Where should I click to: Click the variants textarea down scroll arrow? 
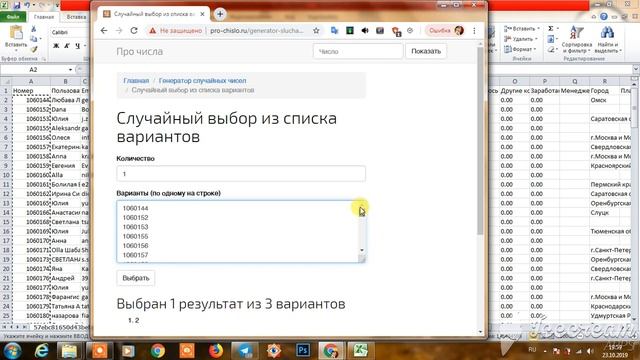[362, 250]
